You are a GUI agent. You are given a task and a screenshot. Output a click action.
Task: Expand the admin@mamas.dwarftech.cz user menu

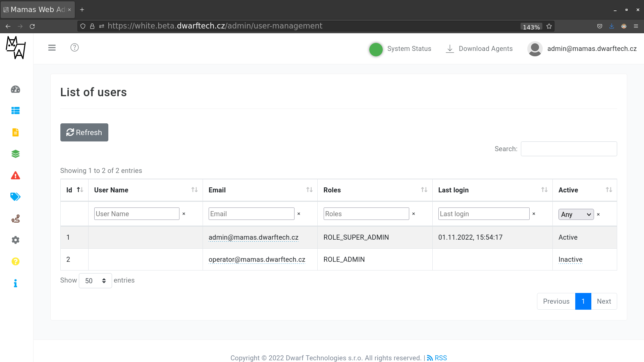point(582,49)
